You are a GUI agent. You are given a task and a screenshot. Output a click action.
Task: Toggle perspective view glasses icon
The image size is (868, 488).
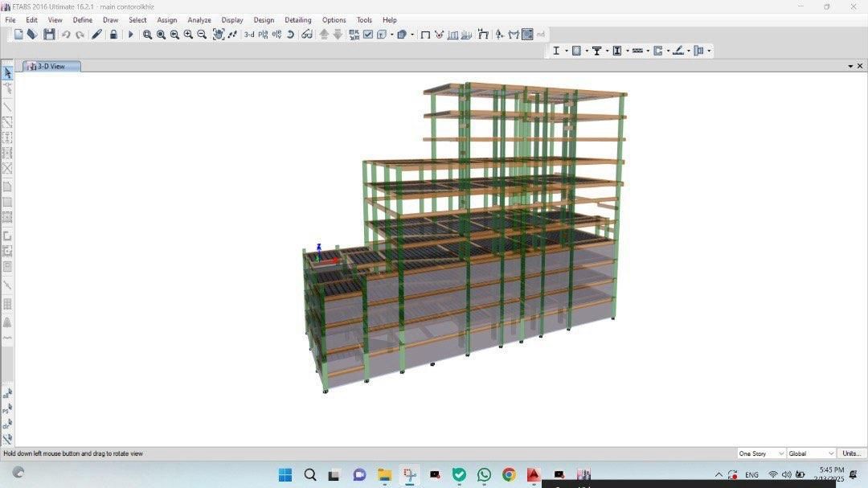point(307,35)
